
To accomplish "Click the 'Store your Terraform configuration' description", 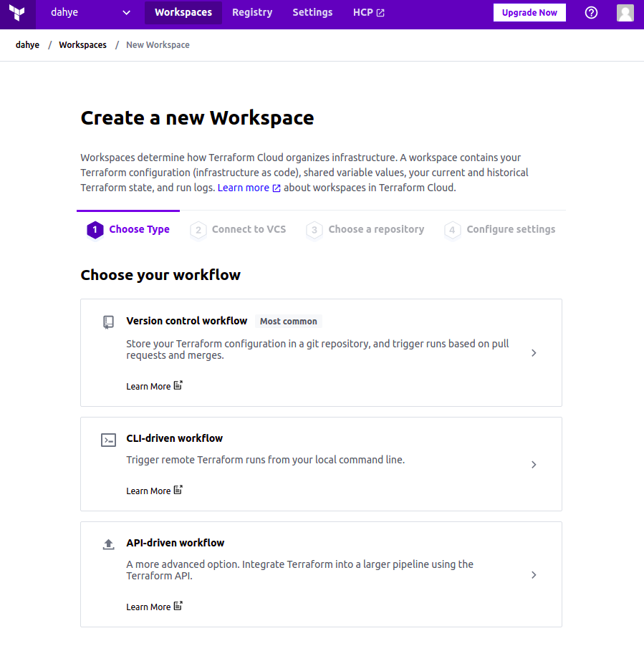I will click(x=317, y=349).
